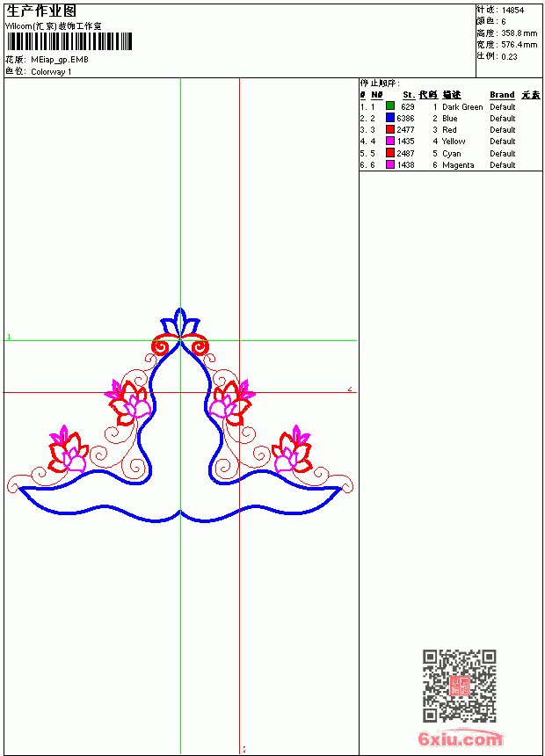
Task: Click the red swatch labeled Cyan
Action: pyautogui.click(x=390, y=153)
